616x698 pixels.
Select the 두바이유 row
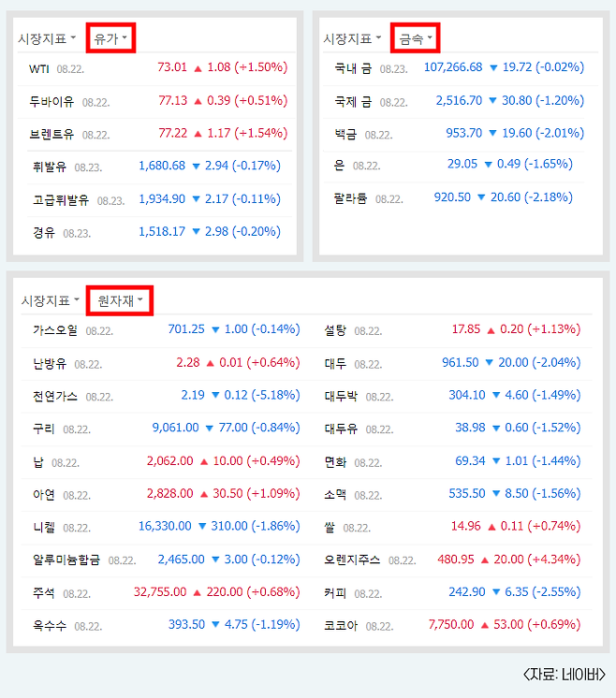tap(156, 101)
